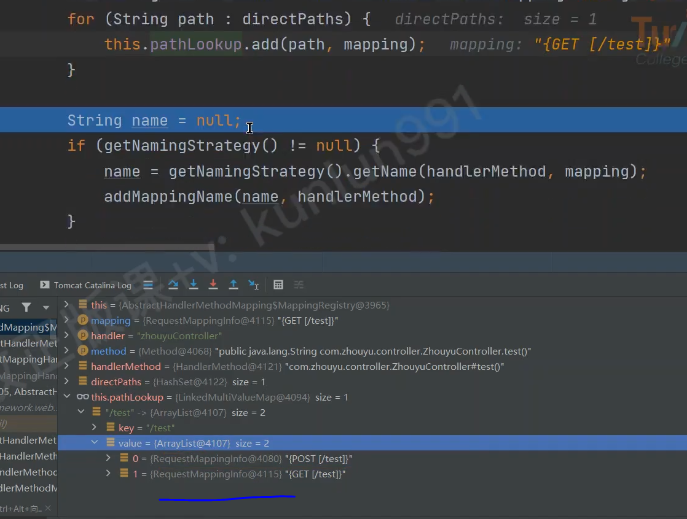The image size is (687, 519).
Task: Select the 'handler' = zhouyuController row
Action: 156,336
